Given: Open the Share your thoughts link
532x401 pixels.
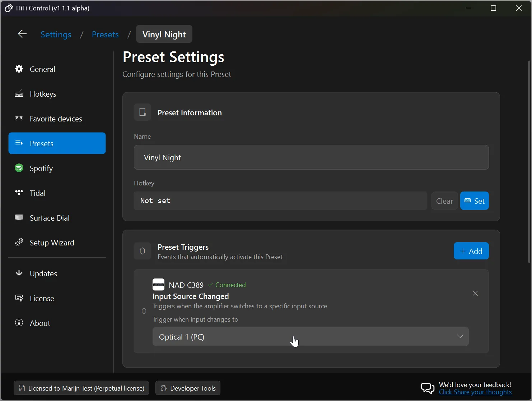Looking at the screenshot, I should [x=475, y=392].
